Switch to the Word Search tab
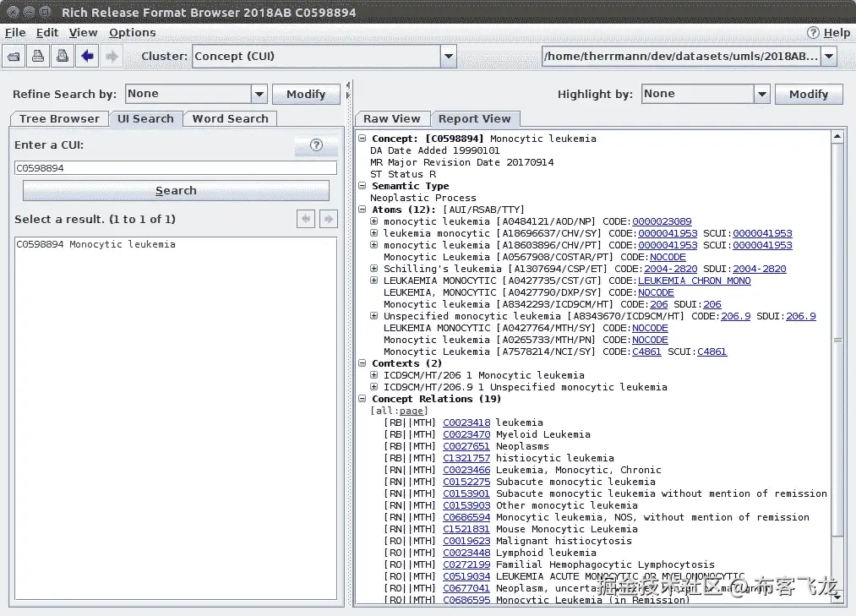The height and width of the screenshot is (616, 856). click(x=230, y=118)
